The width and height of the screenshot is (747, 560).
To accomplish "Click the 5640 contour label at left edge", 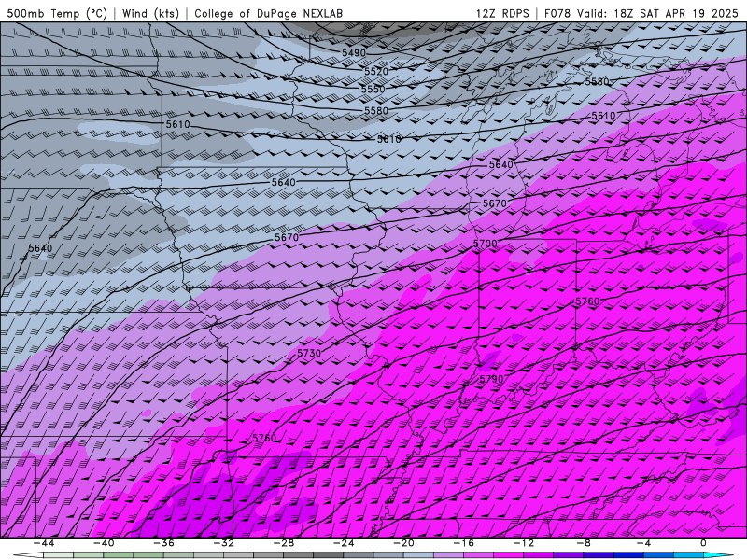I will (x=40, y=248).
